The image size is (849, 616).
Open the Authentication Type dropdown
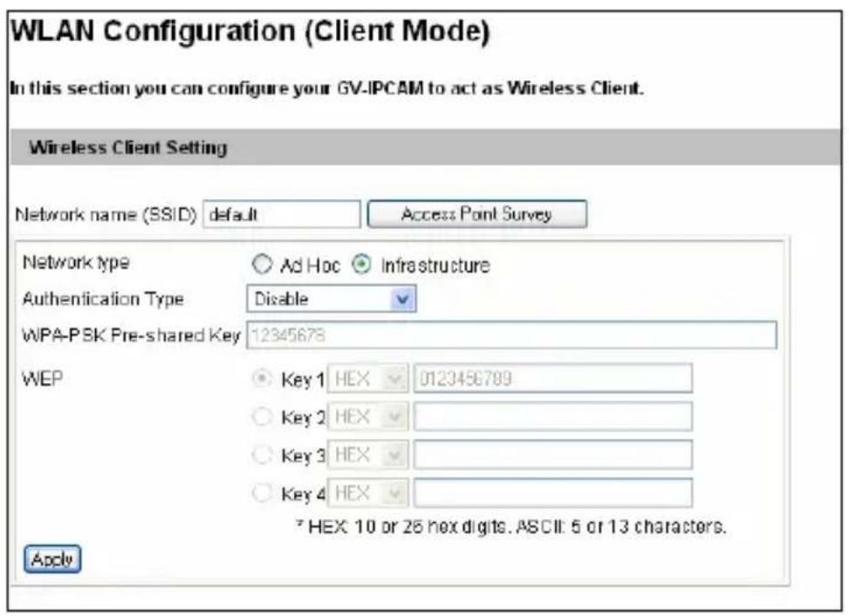tap(332, 298)
